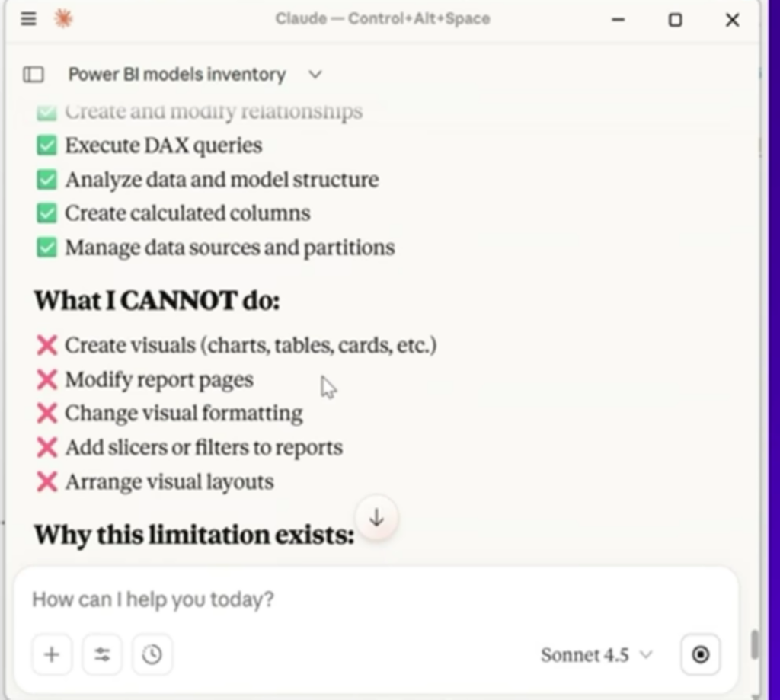Click checkbox beside Analyze data and model structure
Screen dimensions: 780x700
click(x=47, y=180)
